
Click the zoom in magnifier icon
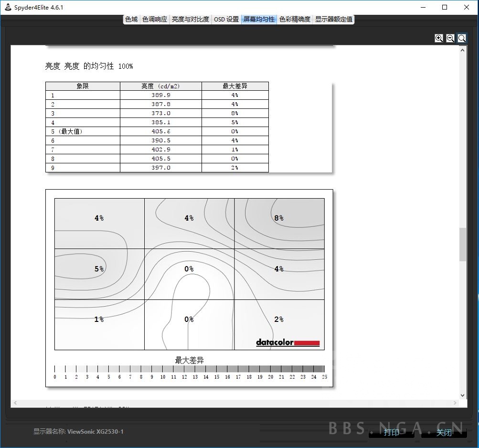click(439, 38)
